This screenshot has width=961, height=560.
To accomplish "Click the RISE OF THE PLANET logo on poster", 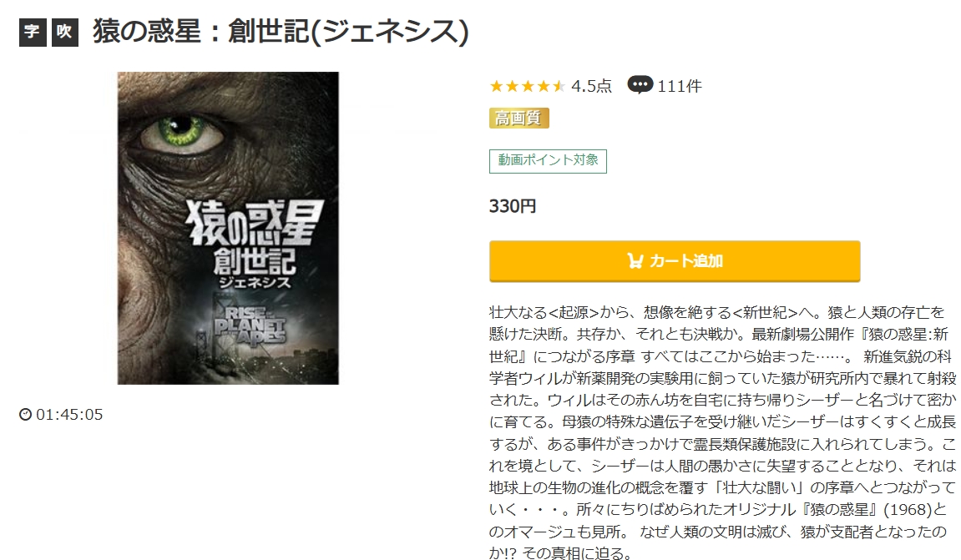I will (250, 325).
